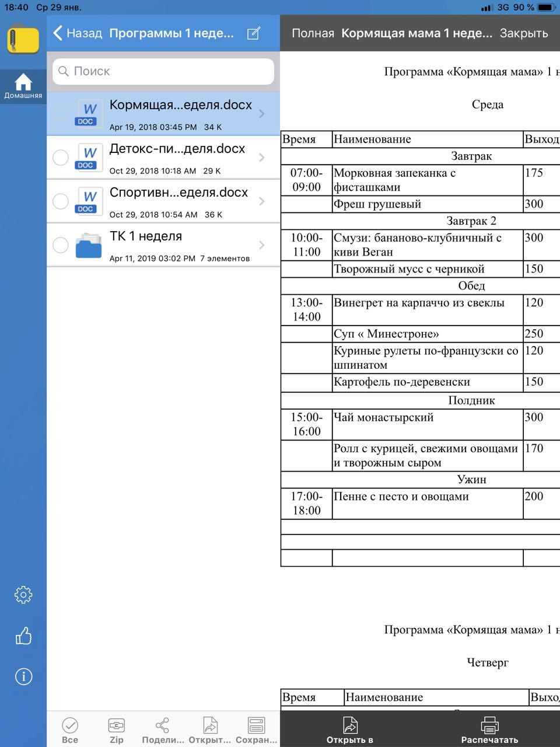The height and width of the screenshot is (747, 560).
Task: Tap the Поиск search field
Action: coord(163,71)
